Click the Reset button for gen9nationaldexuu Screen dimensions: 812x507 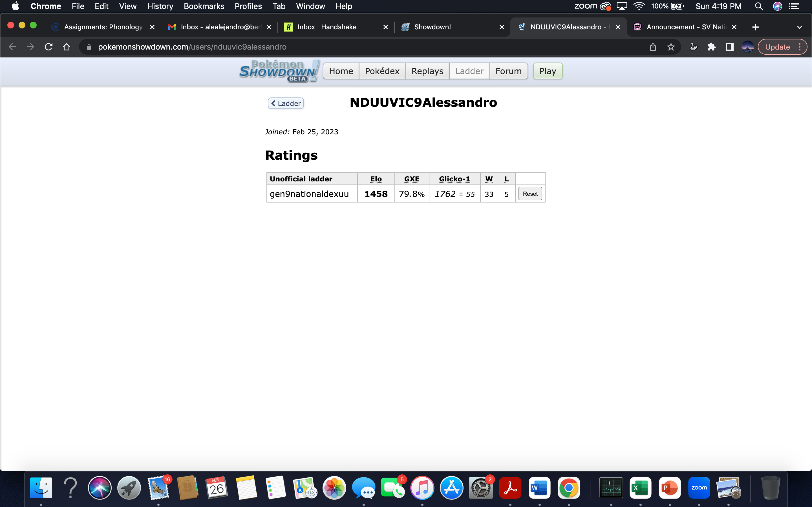click(530, 194)
